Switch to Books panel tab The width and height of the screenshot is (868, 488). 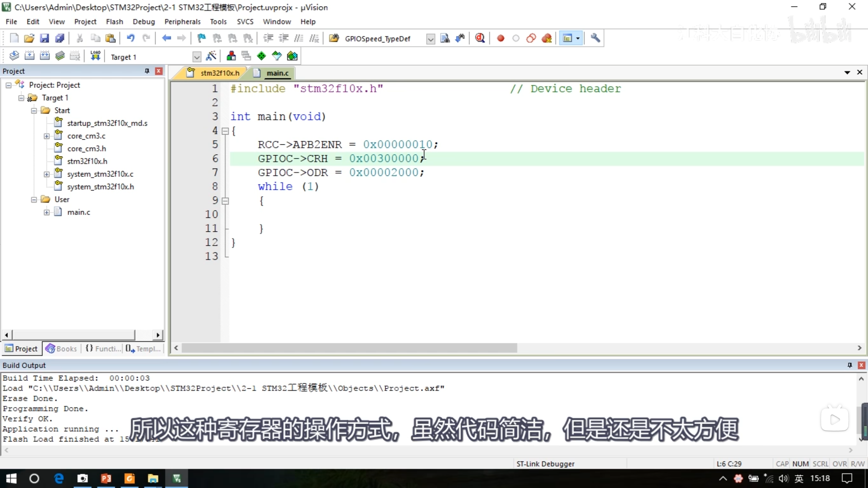pyautogui.click(x=62, y=349)
